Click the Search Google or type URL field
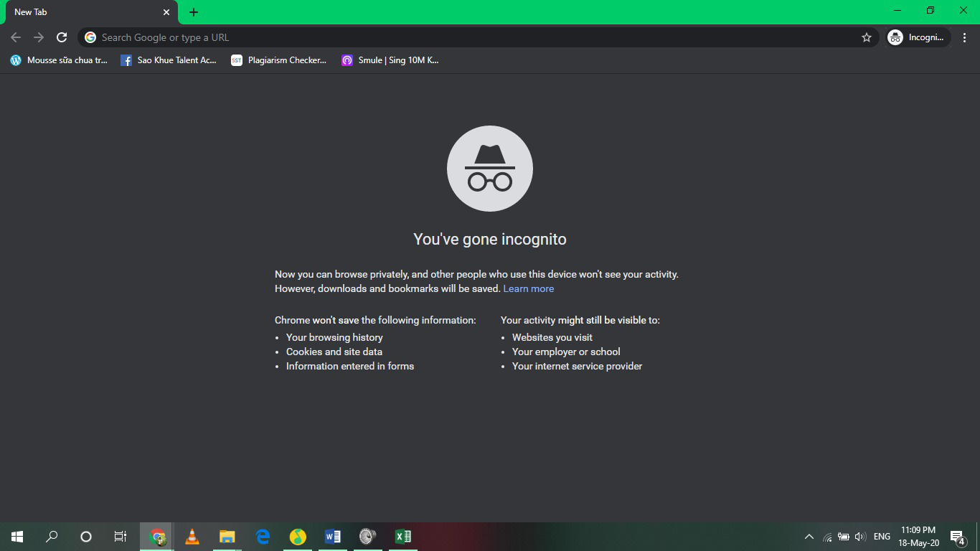The image size is (980, 551). coord(473,37)
